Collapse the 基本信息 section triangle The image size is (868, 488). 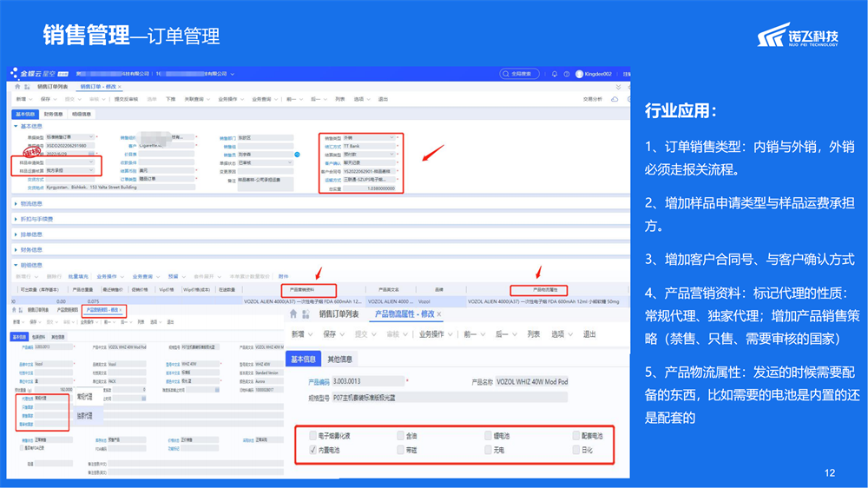(x=16, y=126)
